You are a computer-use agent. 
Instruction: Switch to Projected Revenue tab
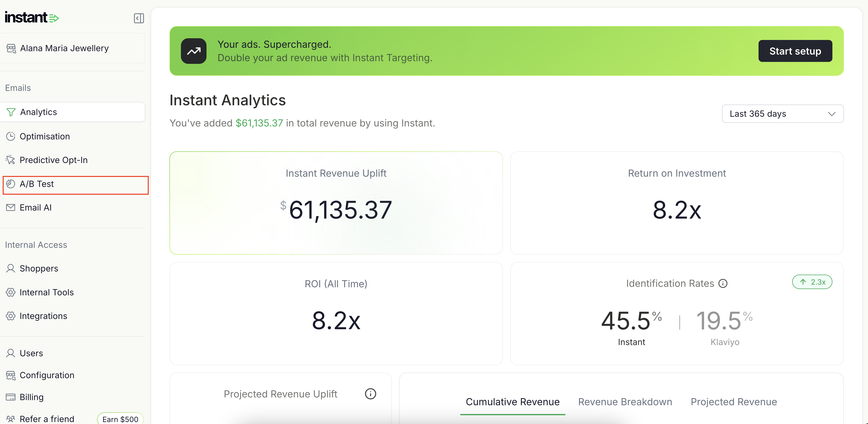click(x=734, y=402)
